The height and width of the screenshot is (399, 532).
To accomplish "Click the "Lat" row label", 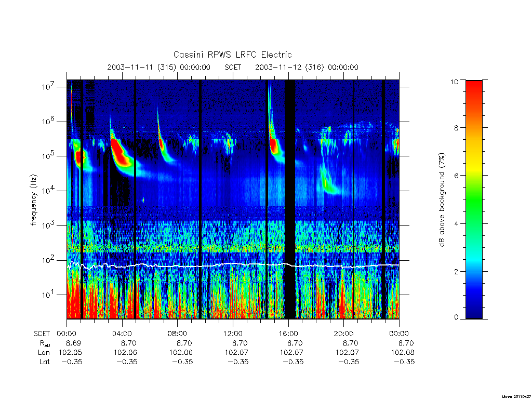I will point(45,362).
